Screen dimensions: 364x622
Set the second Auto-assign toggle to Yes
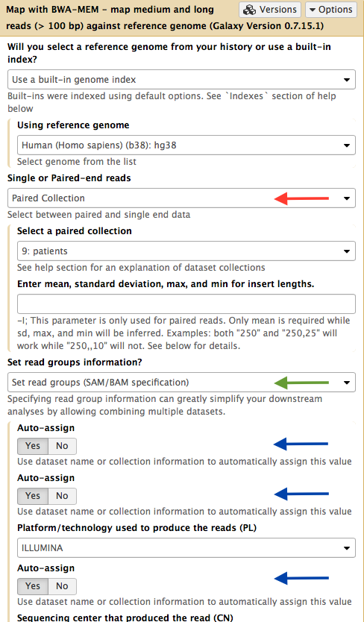click(33, 496)
